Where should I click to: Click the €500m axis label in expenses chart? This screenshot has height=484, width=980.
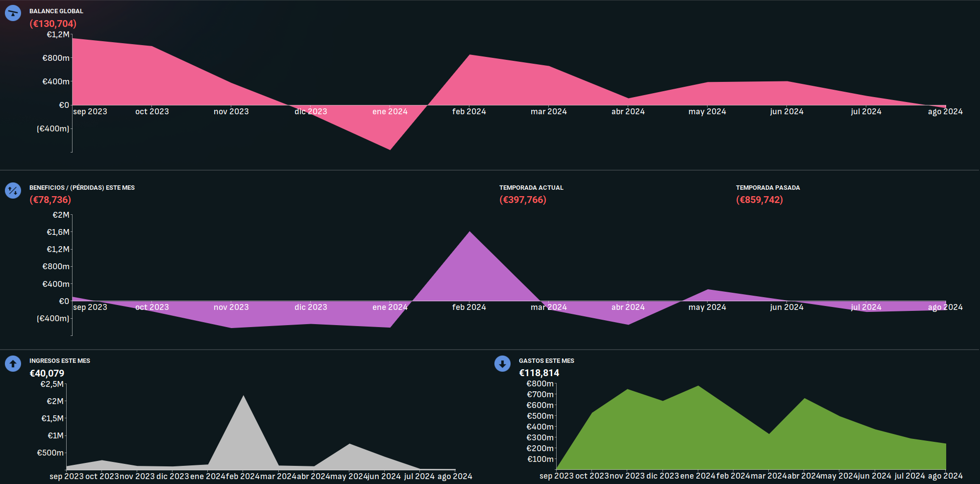click(x=540, y=416)
